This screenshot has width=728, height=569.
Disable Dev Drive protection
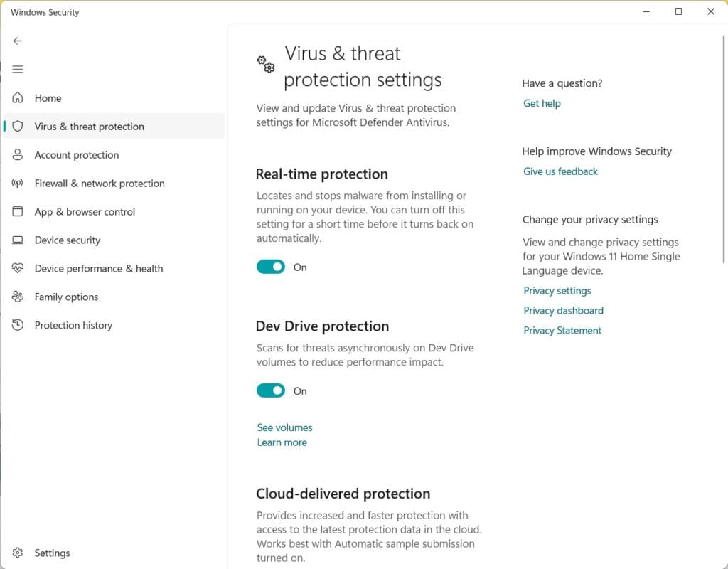pos(270,390)
